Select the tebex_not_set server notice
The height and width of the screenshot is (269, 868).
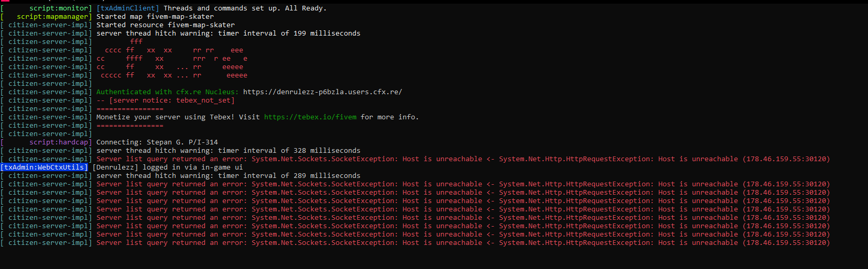(165, 100)
